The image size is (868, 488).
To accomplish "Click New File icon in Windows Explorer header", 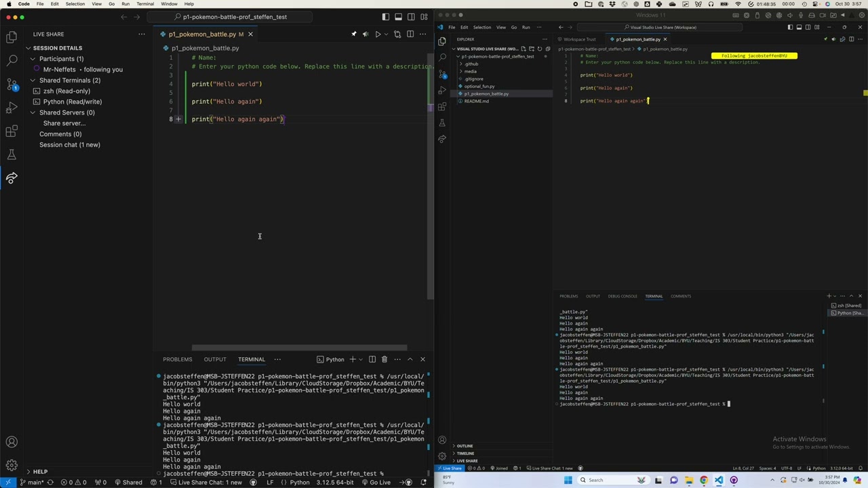I will click(x=523, y=49).
